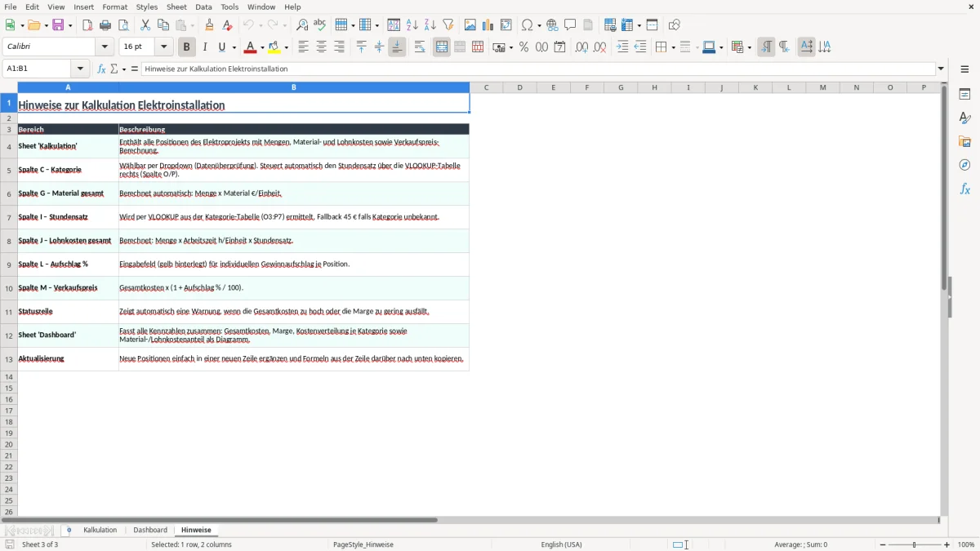Image resolution: width=980 pixels, height=551 pixels.
Task: Insert Chart via toolbar icon
Action: (488, 25)
